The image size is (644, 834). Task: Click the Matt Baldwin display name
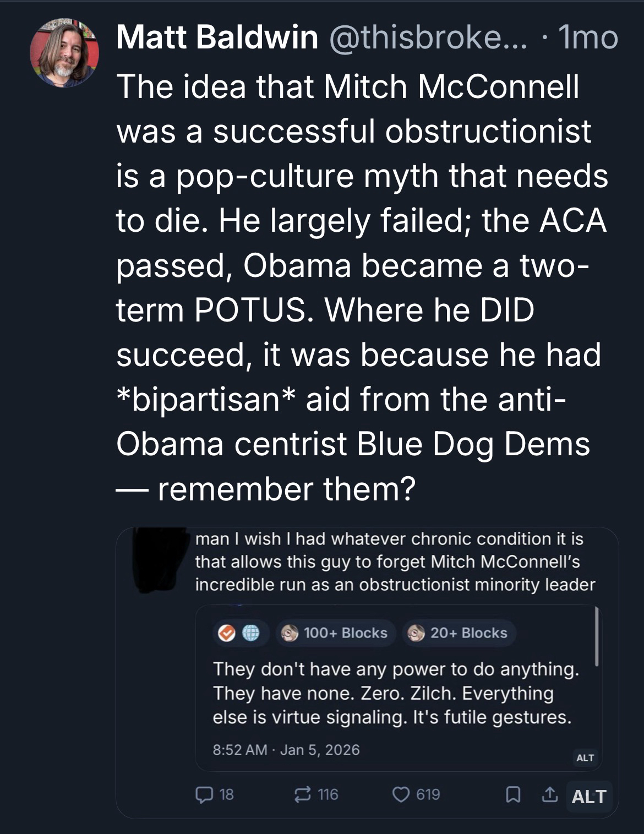pyautogui.click(x=217, y=38)
